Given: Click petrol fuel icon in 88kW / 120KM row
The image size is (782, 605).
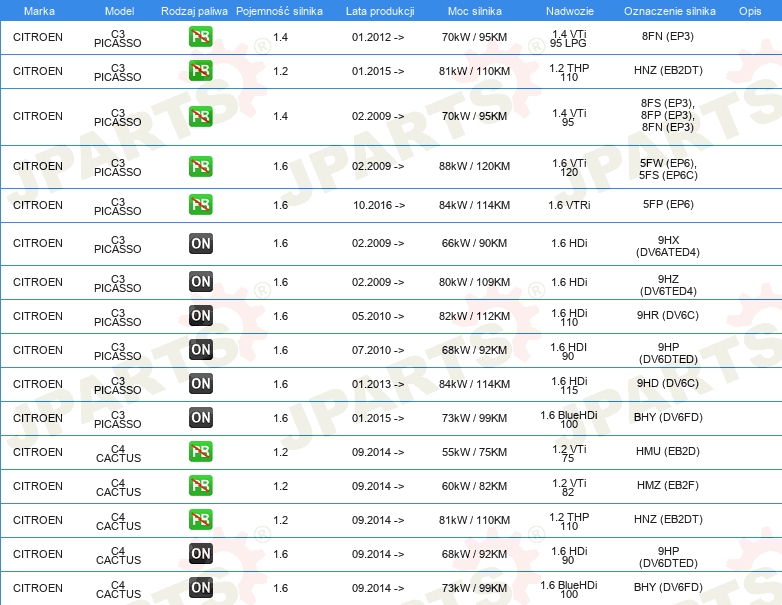Looking at the screenshot, I should [200, 166].
